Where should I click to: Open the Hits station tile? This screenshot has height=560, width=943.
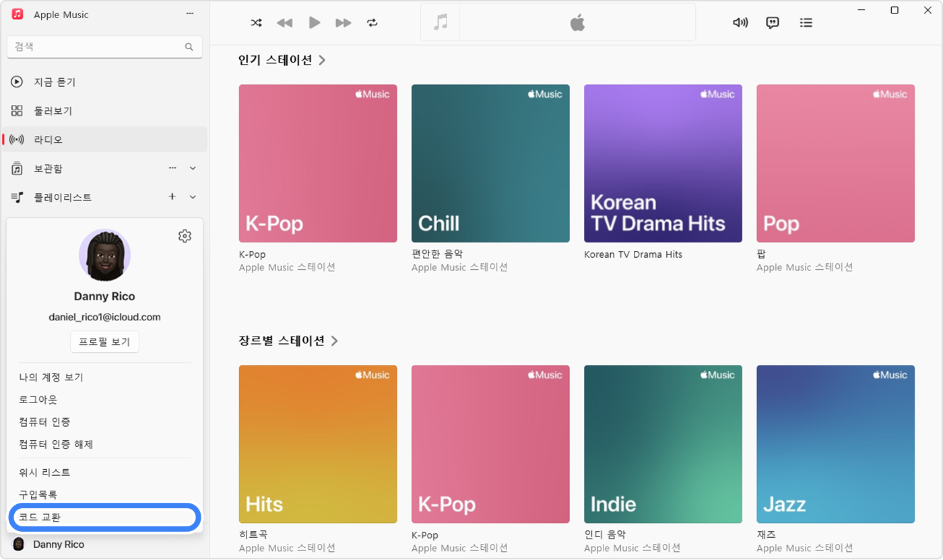[x=318, y=444]
